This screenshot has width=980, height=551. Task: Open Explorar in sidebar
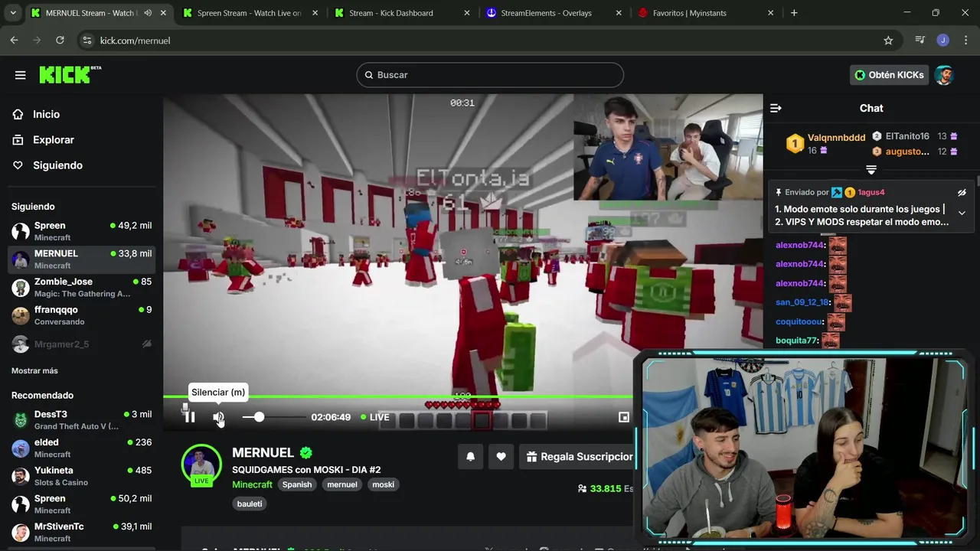tap(53, 140)
